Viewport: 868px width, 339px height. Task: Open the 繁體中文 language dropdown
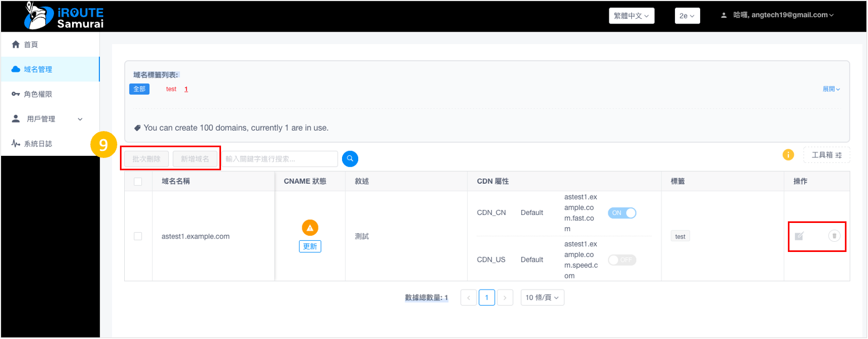click(x=631, y=16)
